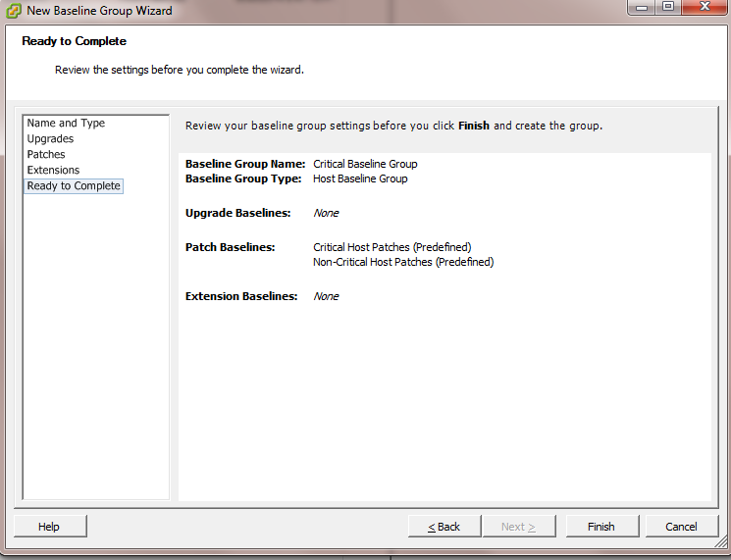Select the Patches step in sidebar

tap(46, 154)
